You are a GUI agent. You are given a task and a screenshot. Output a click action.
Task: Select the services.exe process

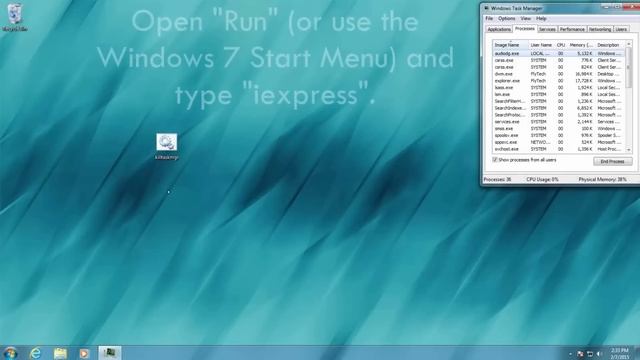click(x=559, y=122)
